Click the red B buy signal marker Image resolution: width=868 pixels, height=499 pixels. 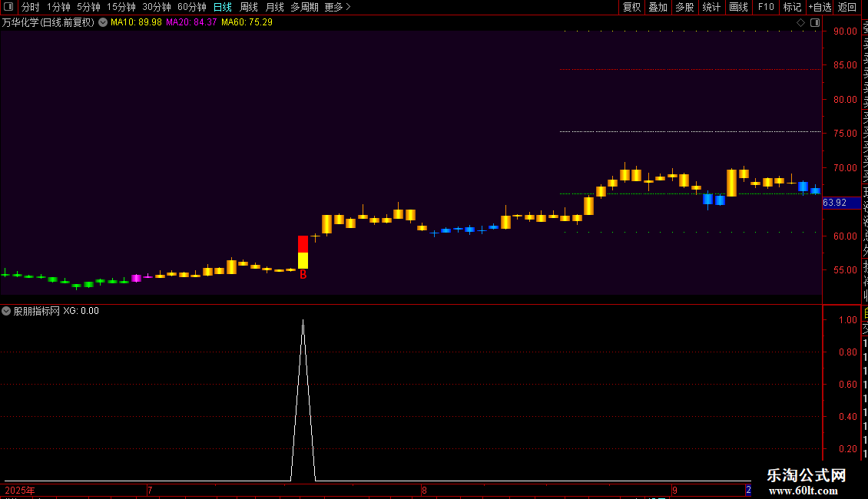tap(303, 274)
